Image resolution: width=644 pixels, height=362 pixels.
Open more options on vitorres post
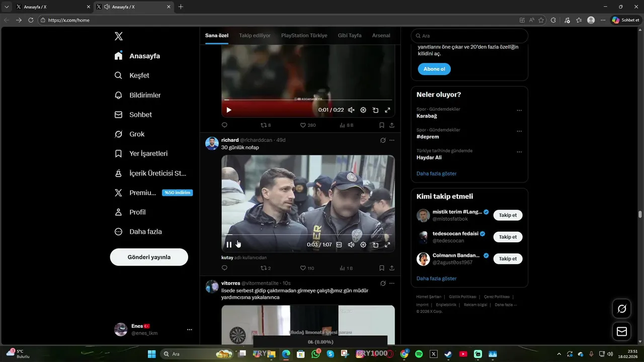tap(392, 283)
